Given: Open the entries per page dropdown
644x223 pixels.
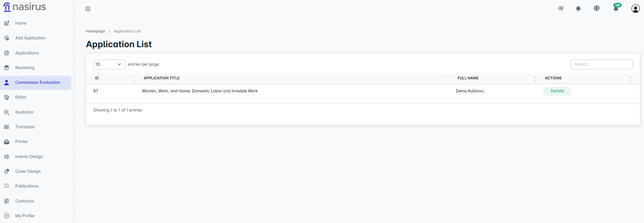Looking at the screenshot, I should tap(109, 64).
